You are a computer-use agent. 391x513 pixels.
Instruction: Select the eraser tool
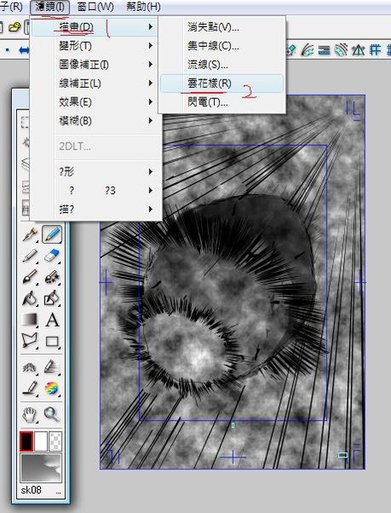pos(52,256)
